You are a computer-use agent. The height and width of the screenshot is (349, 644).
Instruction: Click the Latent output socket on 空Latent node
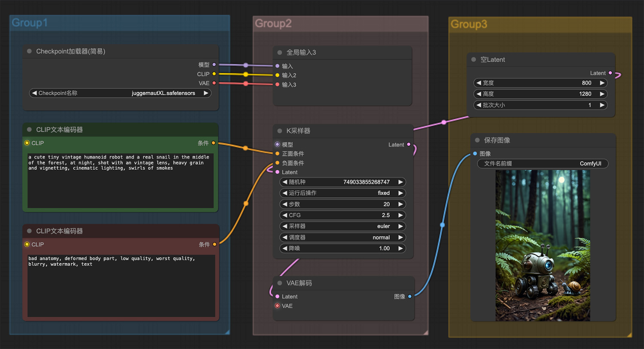click(x=610, y=73)
